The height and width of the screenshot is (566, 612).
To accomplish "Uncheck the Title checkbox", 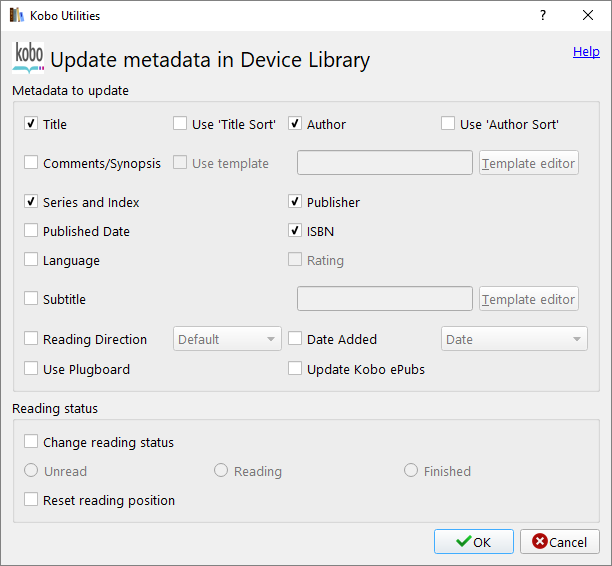I will [x=32, y=125].
